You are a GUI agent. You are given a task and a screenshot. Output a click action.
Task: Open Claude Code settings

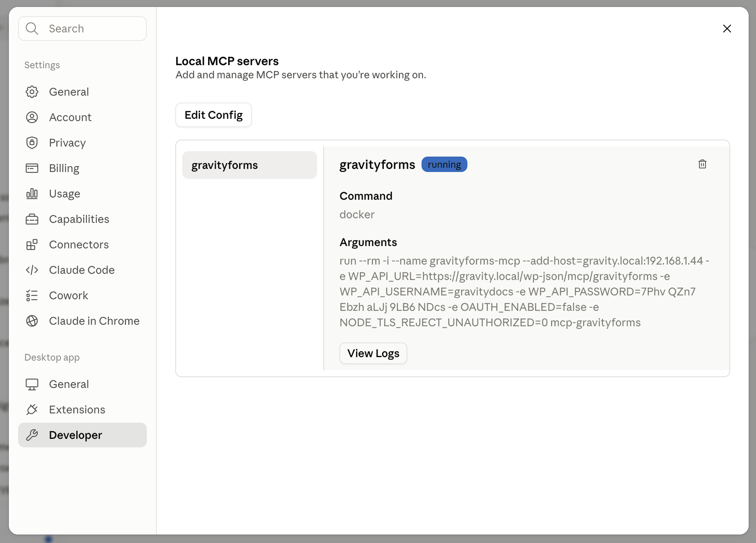tap(82, 270)
